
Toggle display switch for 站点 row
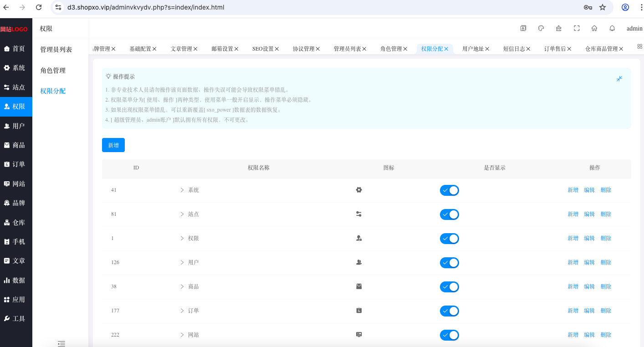click(449, 214)
